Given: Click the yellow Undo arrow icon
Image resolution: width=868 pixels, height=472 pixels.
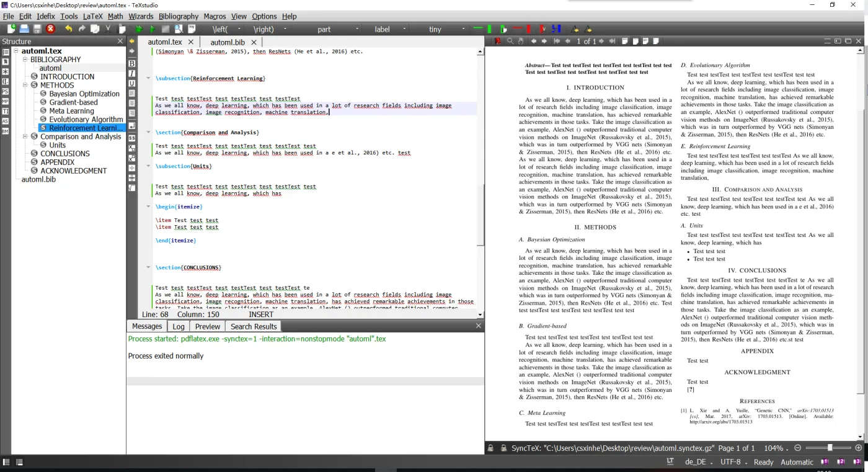Looking at the screenshot, I should tap(68, 29).
